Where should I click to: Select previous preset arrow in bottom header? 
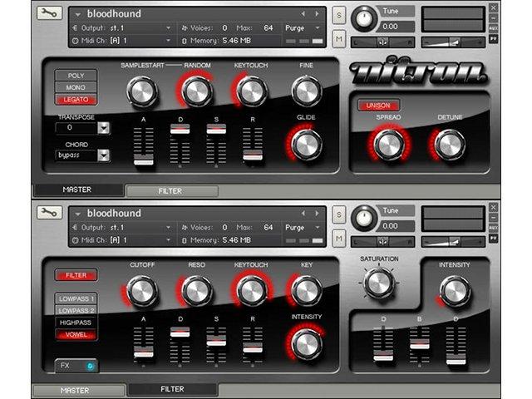click(303, 213)
